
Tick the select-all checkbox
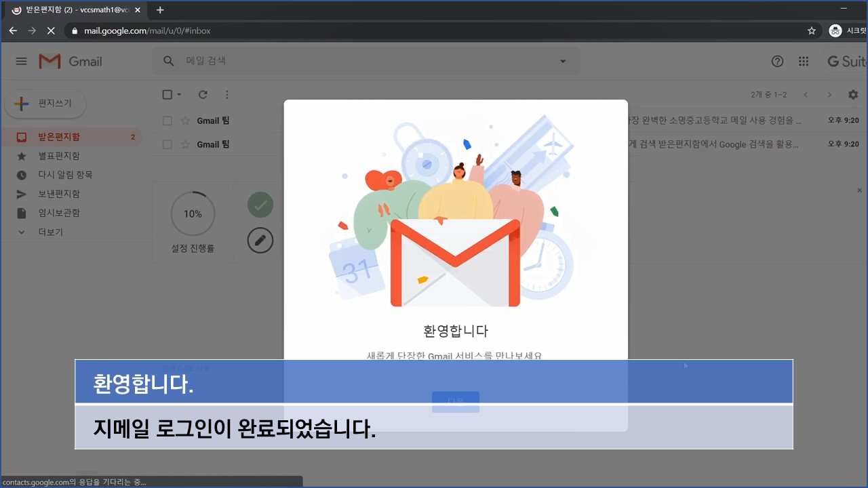[167, 95]
